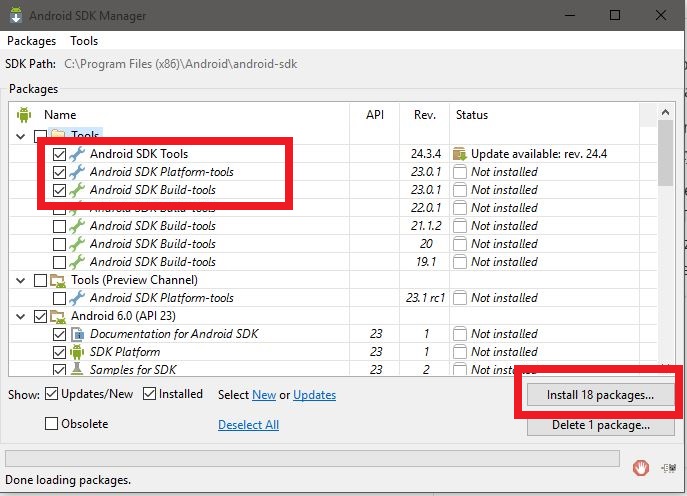
Task: Click the Not installed icon for rev 22.0.1
Action: pos(460,208)
